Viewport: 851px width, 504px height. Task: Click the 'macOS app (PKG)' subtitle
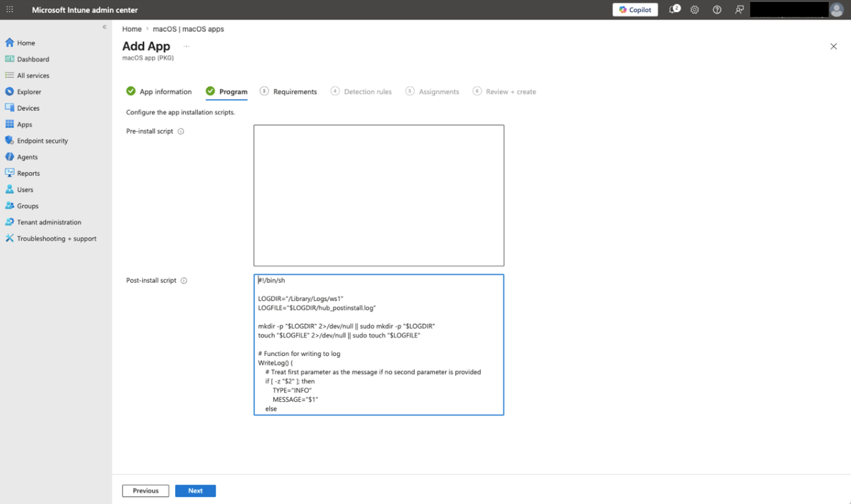pyautogui.click(x=148, y=58)
